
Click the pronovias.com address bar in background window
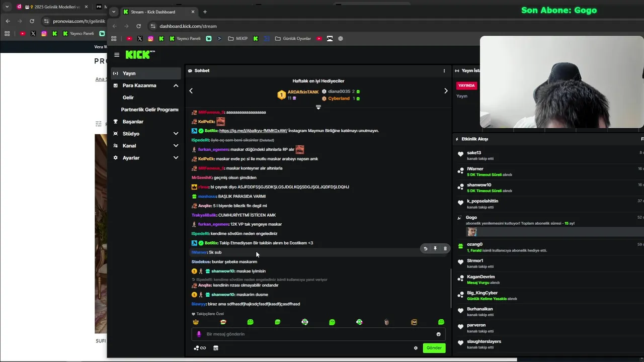(79, 21)
